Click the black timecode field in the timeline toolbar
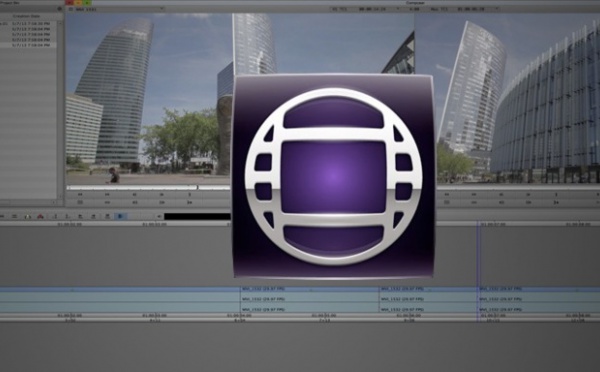Image resolution: width=600 pixels, height=372 pixels. click(x=197, y=217)
